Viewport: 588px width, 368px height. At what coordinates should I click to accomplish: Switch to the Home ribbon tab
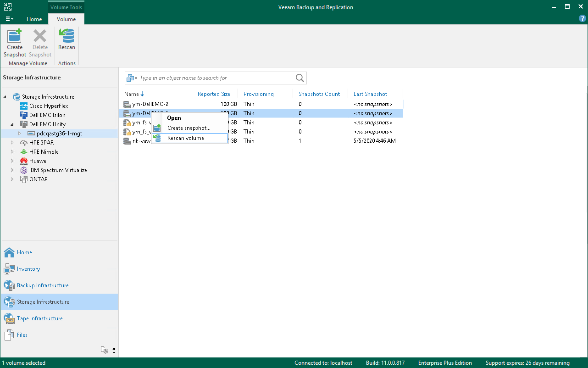[x=34, y=19]
